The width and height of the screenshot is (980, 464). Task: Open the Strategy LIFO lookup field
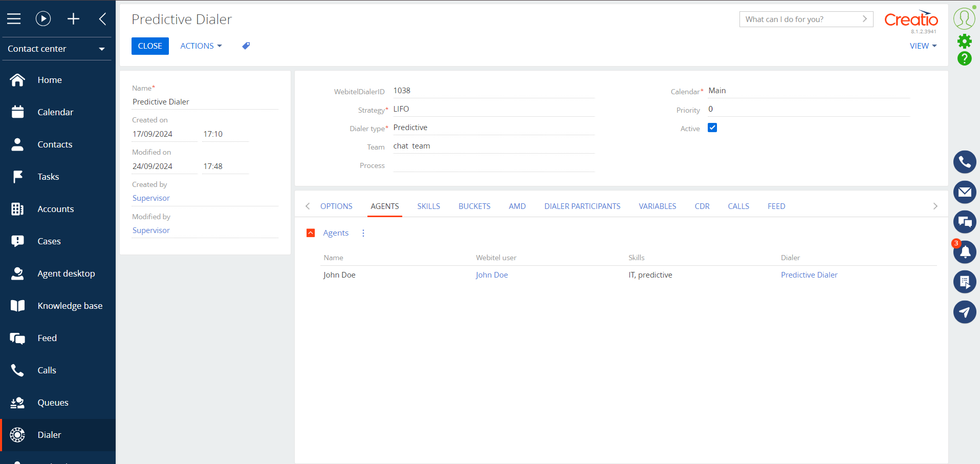point(494,109)
